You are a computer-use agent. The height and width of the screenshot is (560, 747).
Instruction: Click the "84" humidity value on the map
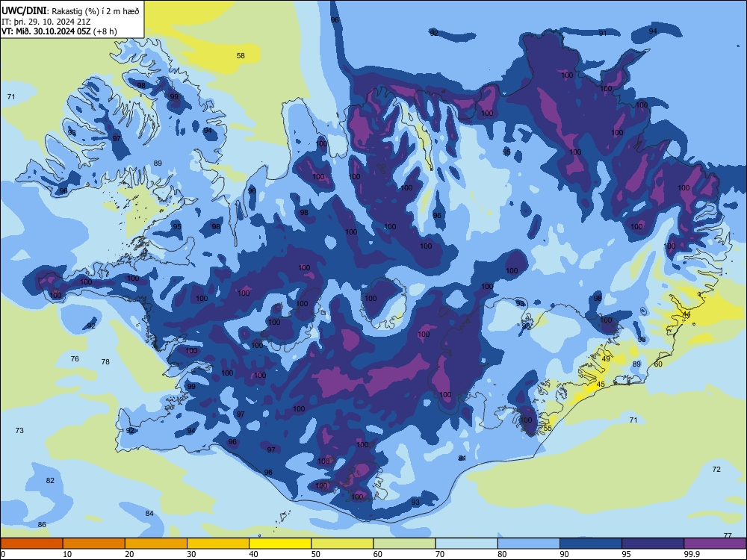pyautogui.click(x=149, y=514)
